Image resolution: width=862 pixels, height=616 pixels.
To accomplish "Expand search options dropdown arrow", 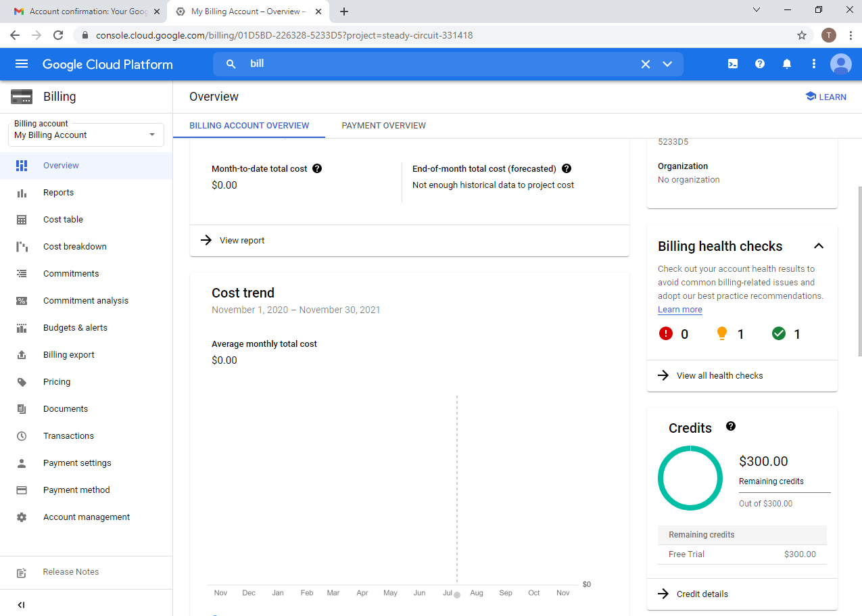I will point(667,64).
